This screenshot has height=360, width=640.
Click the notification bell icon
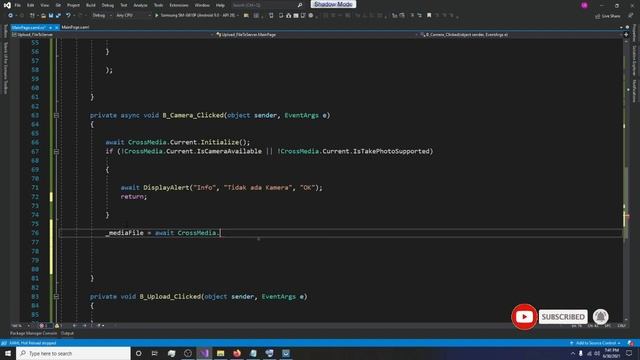click(x=600, y=317)
